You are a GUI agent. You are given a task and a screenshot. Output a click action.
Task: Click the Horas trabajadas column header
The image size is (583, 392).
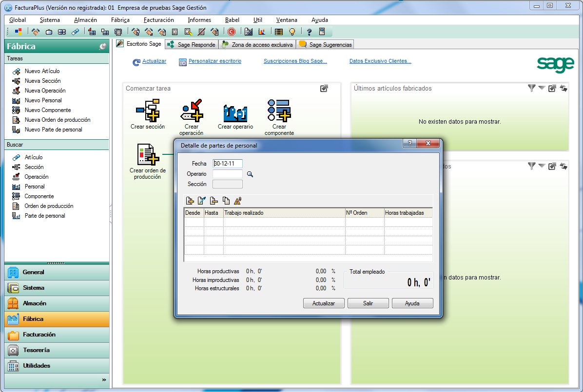click(408, 213)
